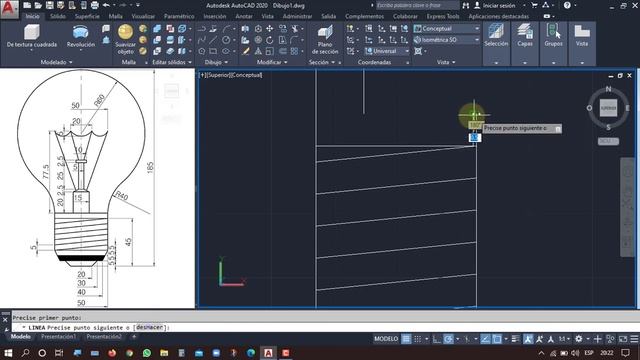Toggle the drawing grid display in status bar
Screen dimensions: 640x360
point(406,339)
